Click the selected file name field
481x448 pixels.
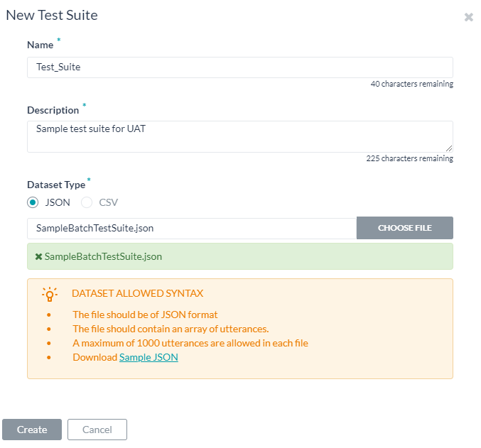[191, 228]
